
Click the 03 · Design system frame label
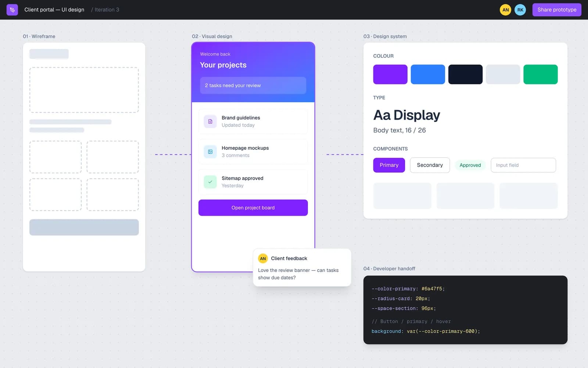[385, 36]
